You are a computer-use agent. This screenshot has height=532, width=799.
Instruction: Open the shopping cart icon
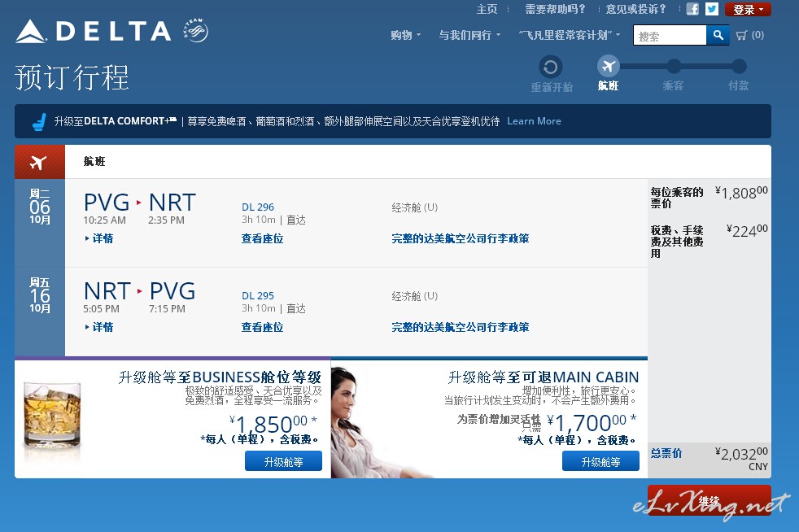click(x=741, y=35)
